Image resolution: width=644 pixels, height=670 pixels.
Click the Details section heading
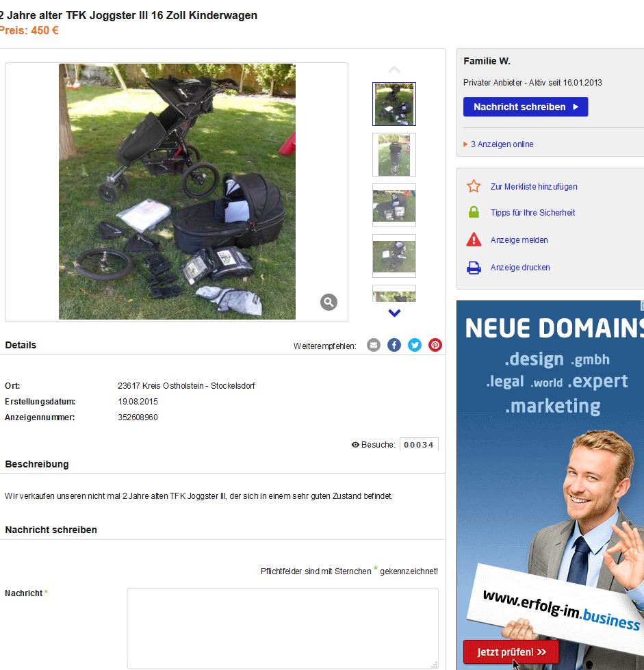(21, 345)
